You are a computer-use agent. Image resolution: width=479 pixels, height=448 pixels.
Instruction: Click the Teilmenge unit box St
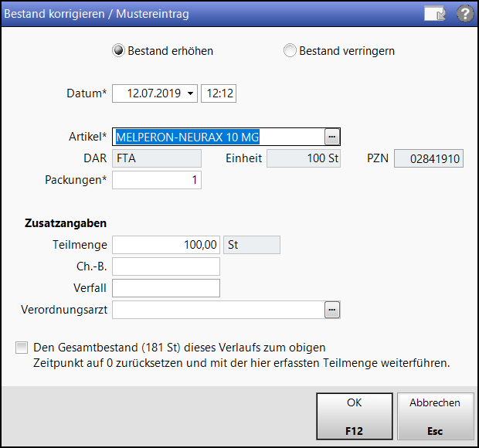[x=252, y=245]
